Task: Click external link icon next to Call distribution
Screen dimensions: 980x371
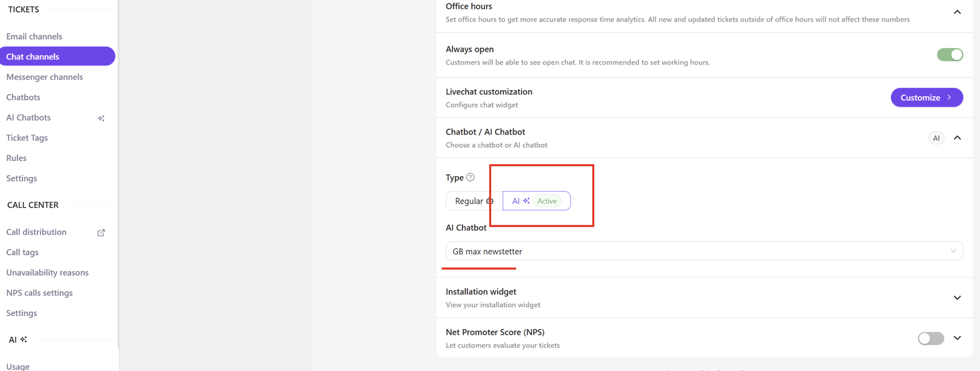Action: pyautogui.click(x=101, y=232)
